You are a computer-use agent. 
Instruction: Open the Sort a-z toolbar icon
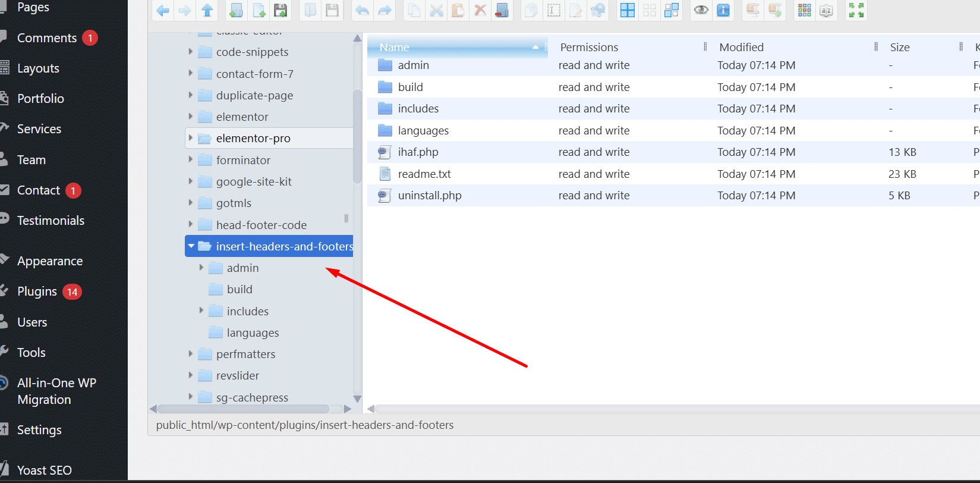pyautogui.click(x=827, y=10)
